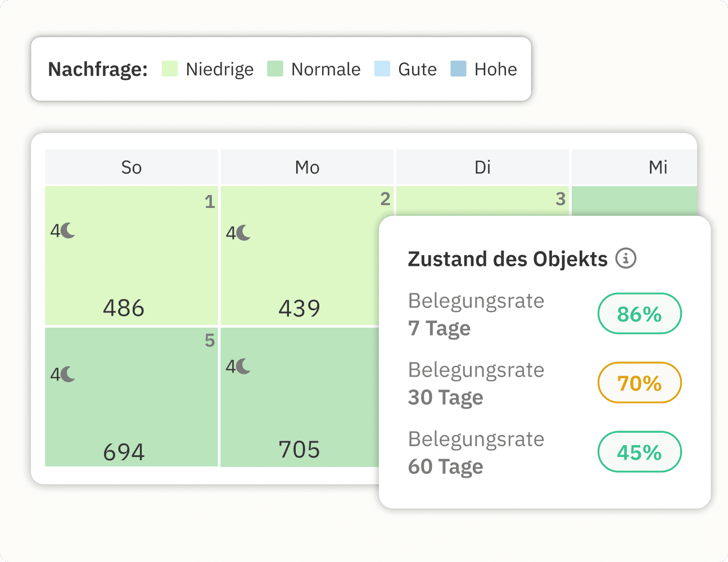Toggle the Niedrige demand filter
This screenshot has height=562, width=728.
click(x=169, y=69)
